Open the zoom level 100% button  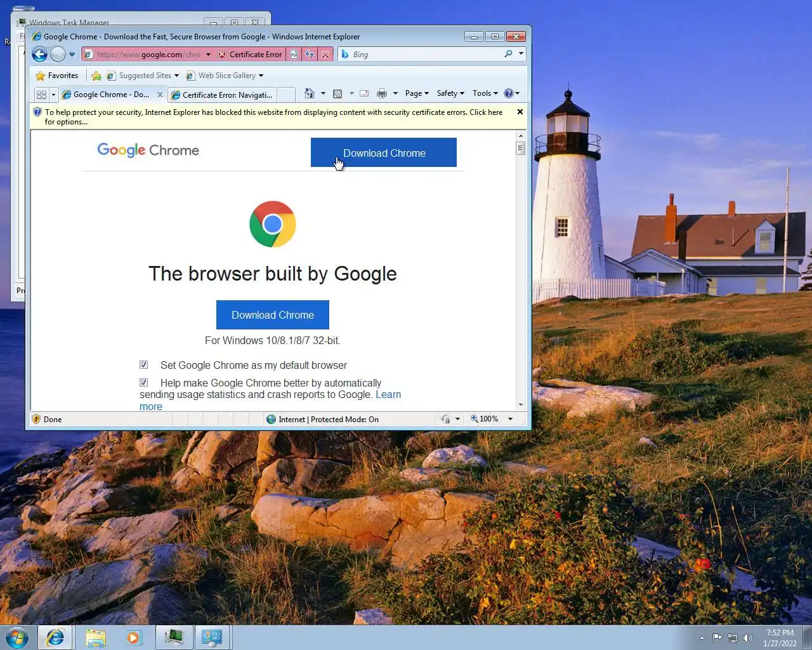pyautogui.click(x=485, y=419)
